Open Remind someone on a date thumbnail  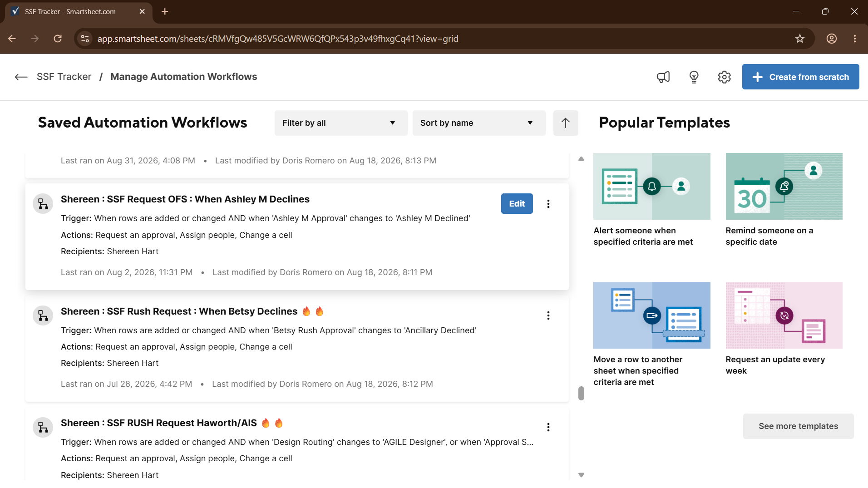(x=784, y=187)
